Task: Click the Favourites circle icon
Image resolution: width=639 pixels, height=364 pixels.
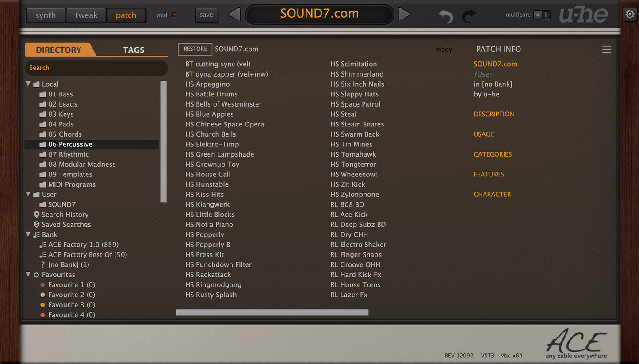Action: click(x=37, y=275)
